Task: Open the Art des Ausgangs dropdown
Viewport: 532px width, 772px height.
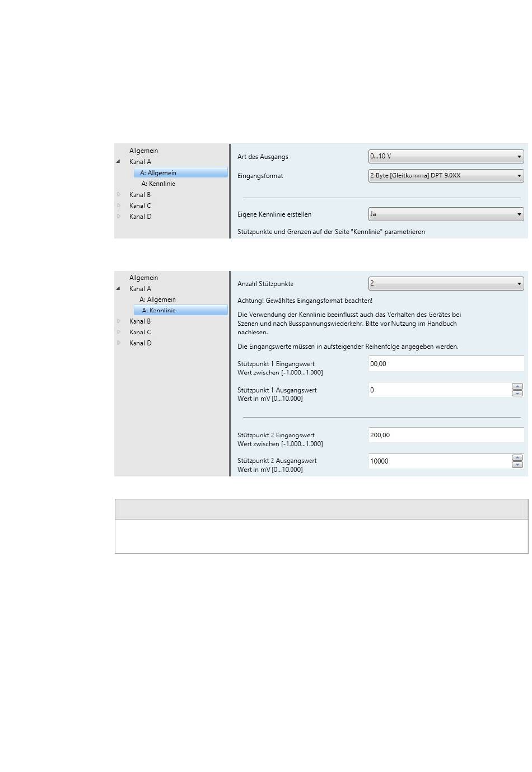Action: click(446, 157)
